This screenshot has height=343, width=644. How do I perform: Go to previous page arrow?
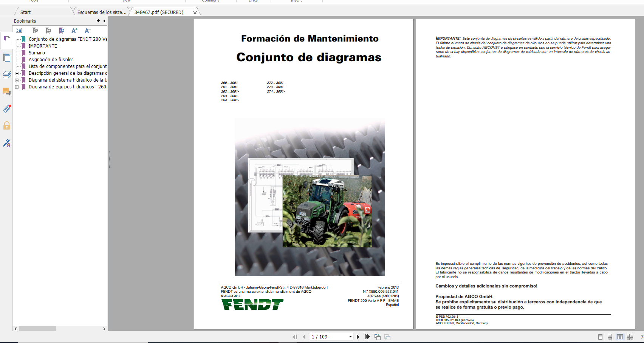[x=304, y=337]
